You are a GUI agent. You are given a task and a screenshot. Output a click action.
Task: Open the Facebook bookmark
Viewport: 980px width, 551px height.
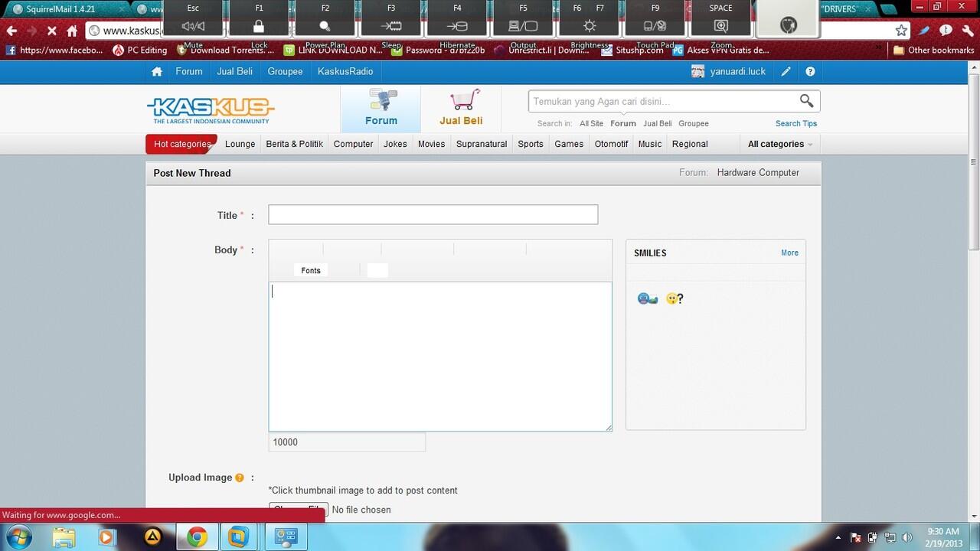(x=54, y=51)
